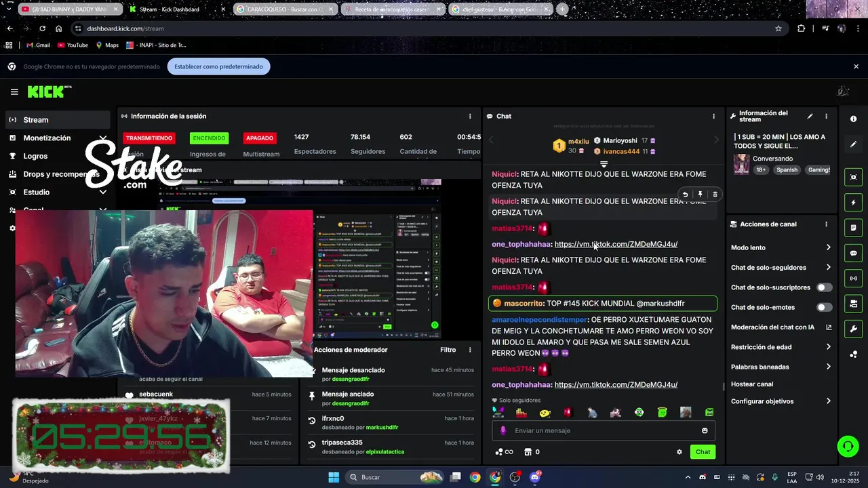Viewport: 868px width, 488px height.
Task: Click the info icon in right sidebar
Action: pos(853,119)
